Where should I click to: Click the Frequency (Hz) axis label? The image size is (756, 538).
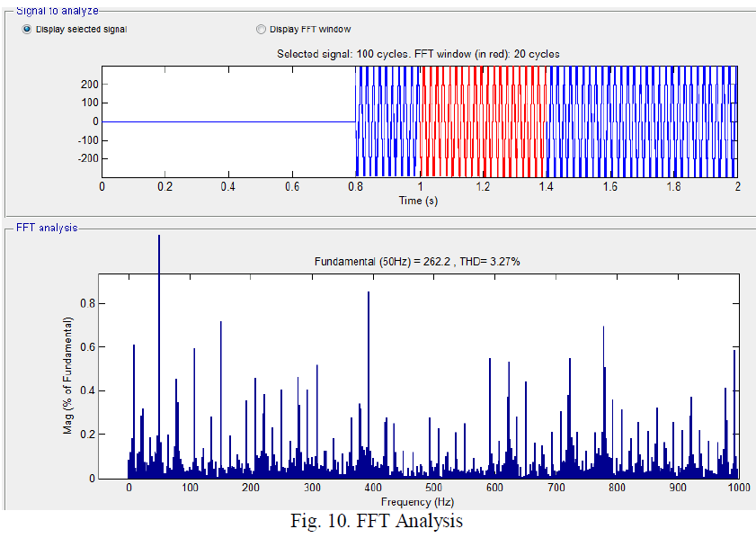417,501
